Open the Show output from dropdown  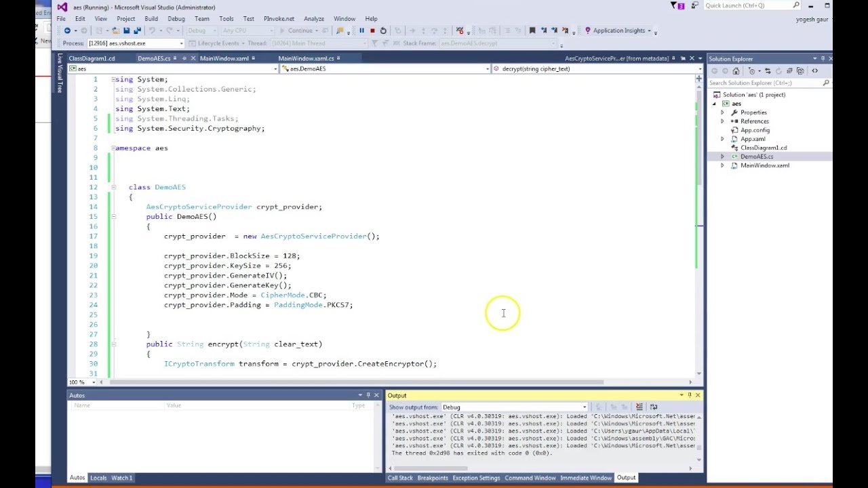(515, 407)
